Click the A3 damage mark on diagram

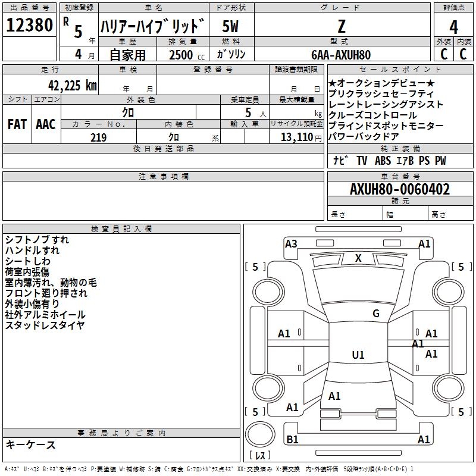click(x=291, y=244)
